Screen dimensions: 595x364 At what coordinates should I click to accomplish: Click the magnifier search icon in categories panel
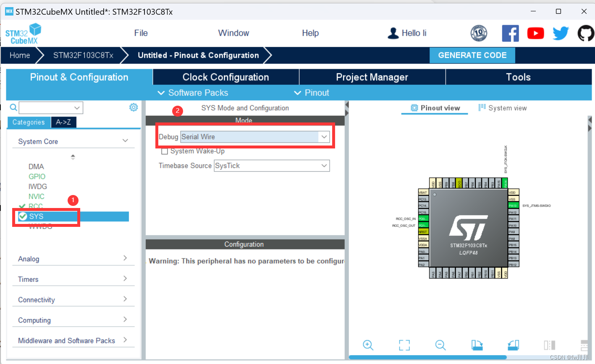coord(13,108)
